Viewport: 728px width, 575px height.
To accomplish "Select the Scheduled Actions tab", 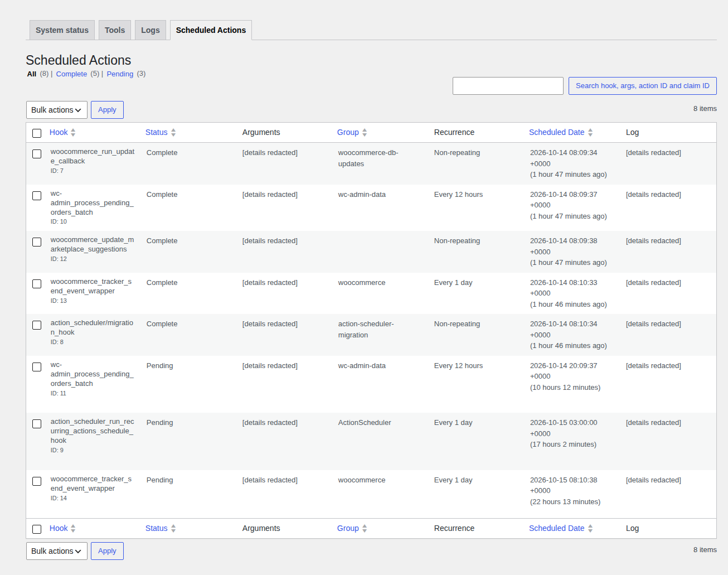I will [x=211, y=30].
